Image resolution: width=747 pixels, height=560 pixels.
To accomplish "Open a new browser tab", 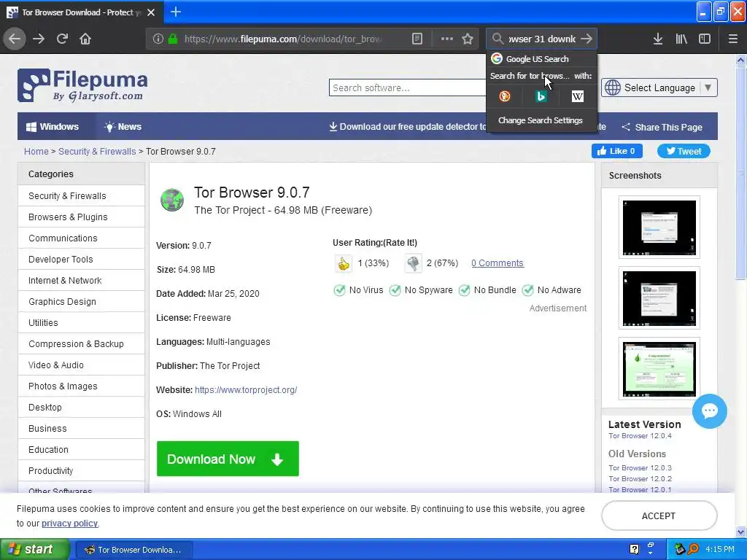I will click(175, 12).
